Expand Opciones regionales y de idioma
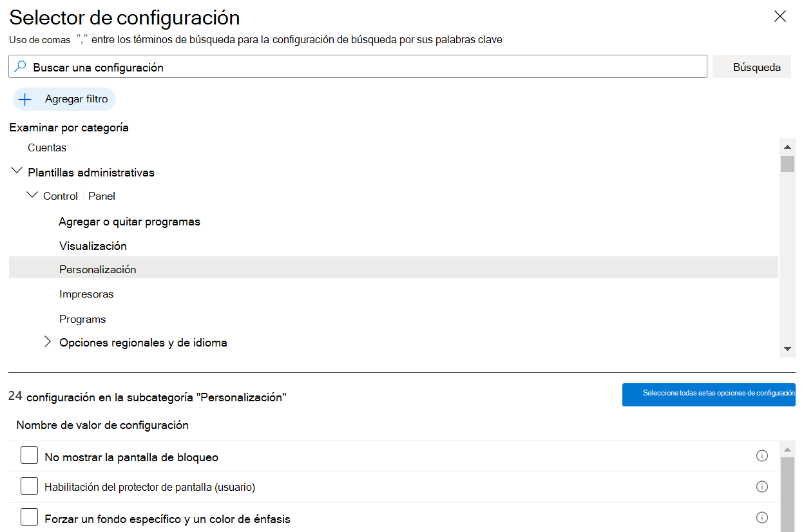This screenshot has height=532, width=804. point(47,342)
